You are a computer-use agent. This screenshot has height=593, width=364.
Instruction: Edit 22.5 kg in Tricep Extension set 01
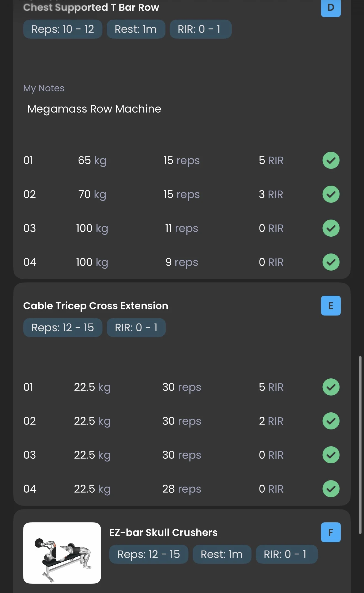(x=92, y=387)
